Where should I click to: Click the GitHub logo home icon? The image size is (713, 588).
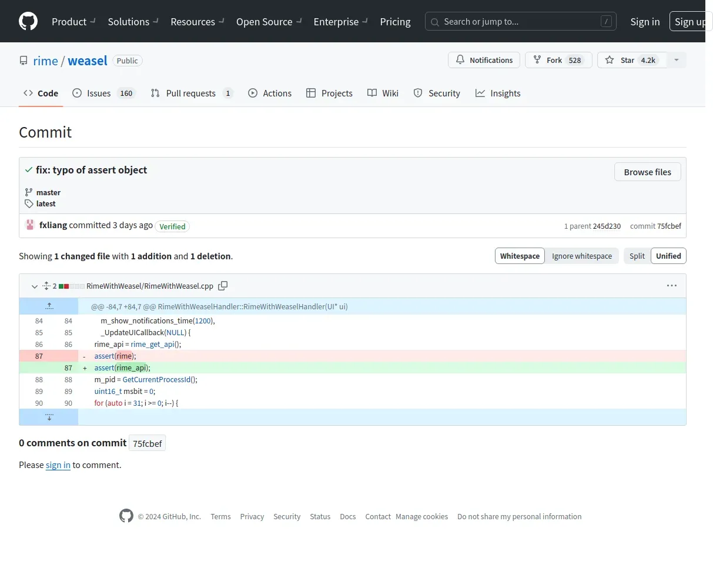click(28, 21)
